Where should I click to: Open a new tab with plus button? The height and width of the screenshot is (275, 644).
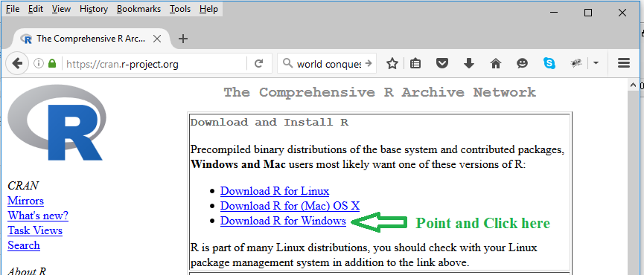[183, 39]
